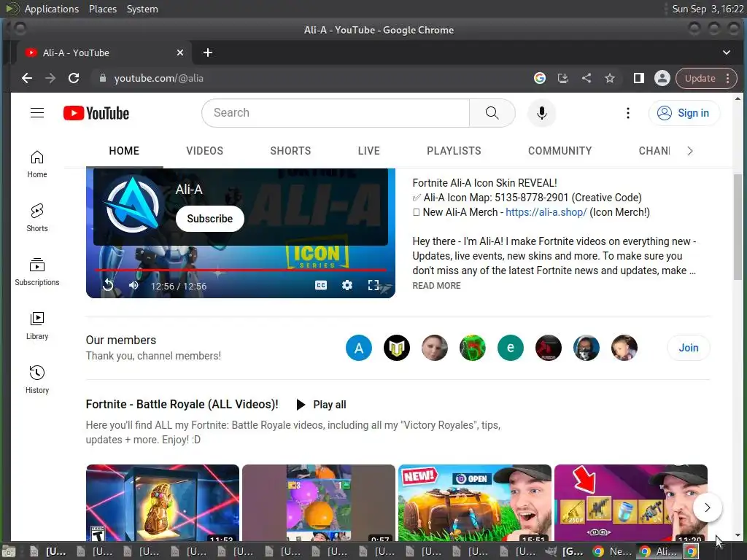Bookmark this page with the star
The width and height of the screenshot is (747, 560).
point(610,78)
